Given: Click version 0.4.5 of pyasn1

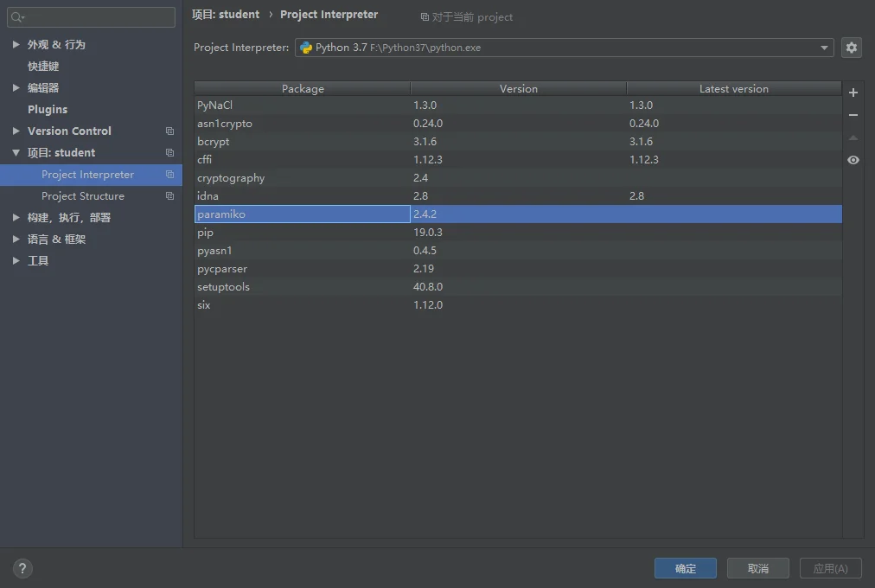Looking at the screenshot, I should coord(425,251).
